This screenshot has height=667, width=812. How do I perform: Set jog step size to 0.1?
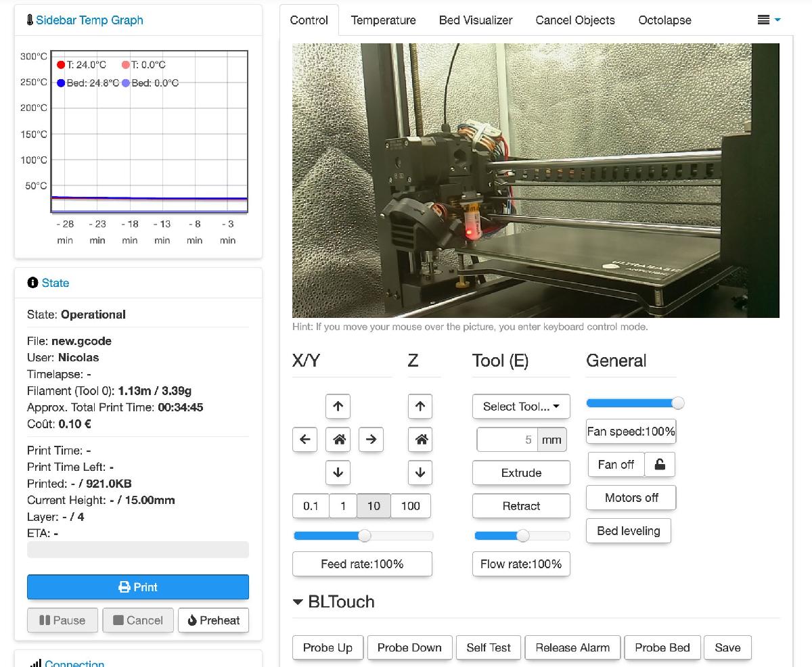pyautogui.click(x=311, y=506)
